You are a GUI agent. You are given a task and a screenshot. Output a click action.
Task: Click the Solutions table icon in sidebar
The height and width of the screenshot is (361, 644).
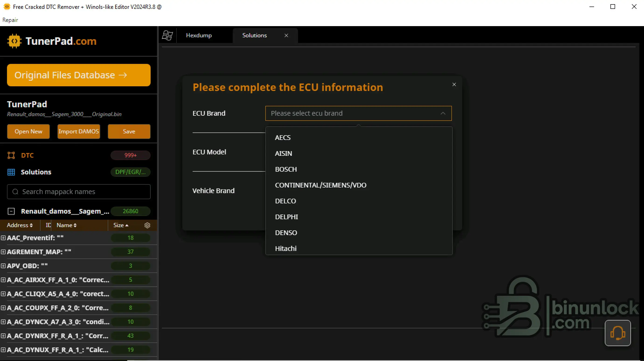tap(11, 172)
